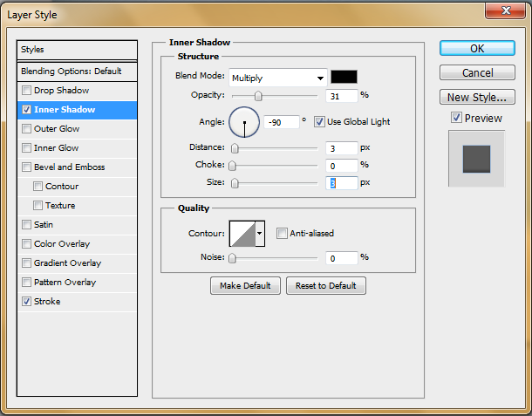Select the Outer Glow style entry
Screen dimensions: 532x416
[57, 129]
